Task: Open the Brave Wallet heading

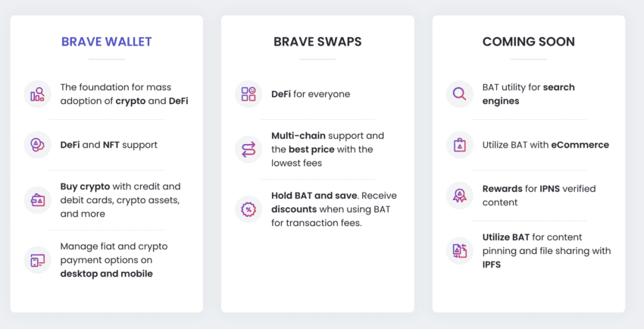Action: [x=107, y=42]
